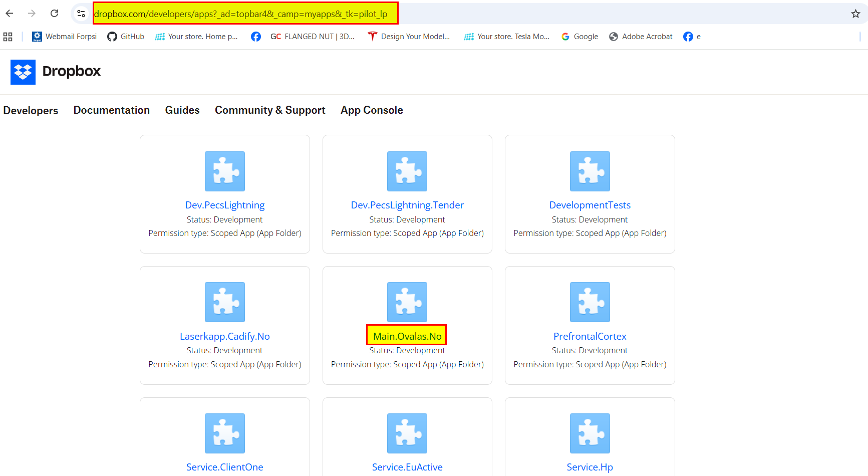The image size is (868, 476).
Task: Open the DevelopmentTests app link
Action: pos(590,205)
